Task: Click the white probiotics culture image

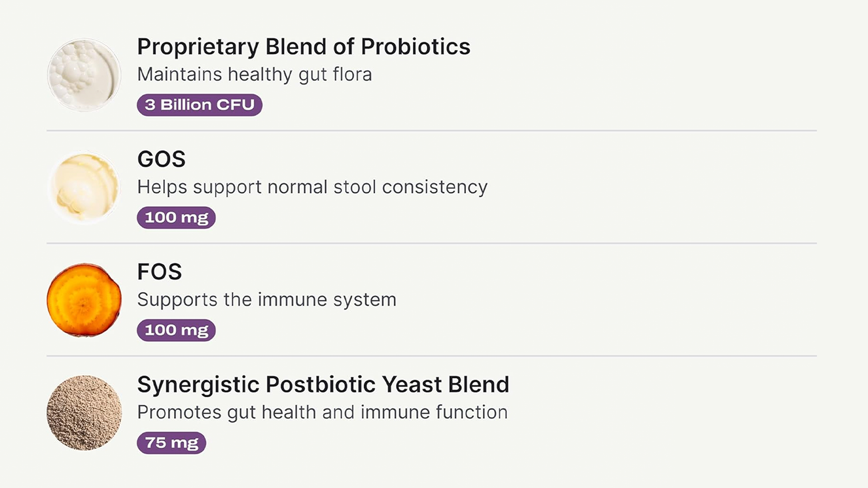Action: (84, 75)
